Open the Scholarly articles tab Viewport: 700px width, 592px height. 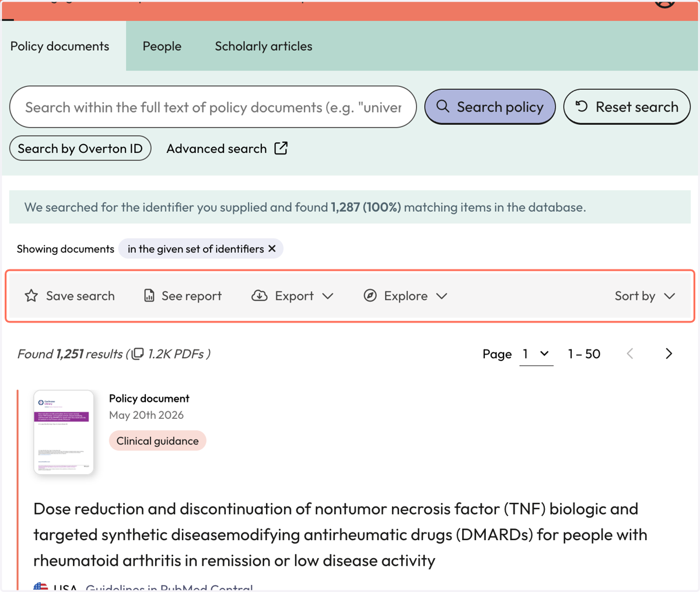tap(264, 46)
